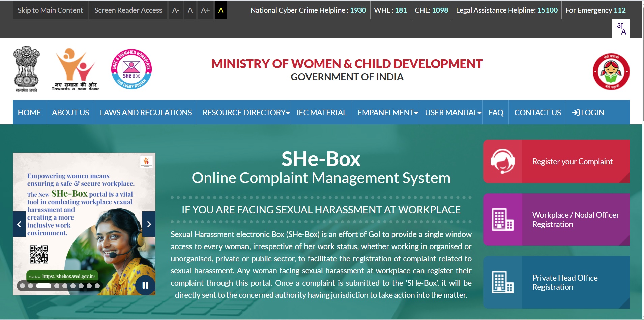
Task: Advance to the next carousel slide
Action: tap(149, 224)
